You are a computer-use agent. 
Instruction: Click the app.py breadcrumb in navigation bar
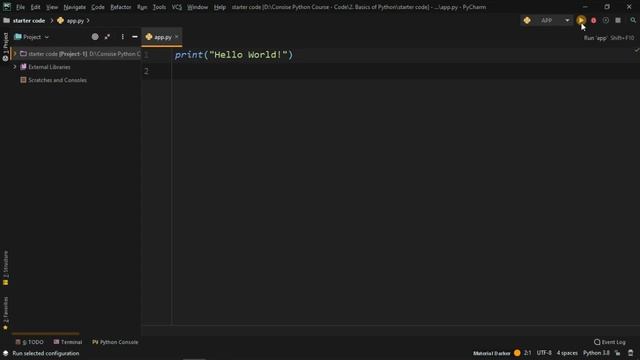tap(75, 20)
